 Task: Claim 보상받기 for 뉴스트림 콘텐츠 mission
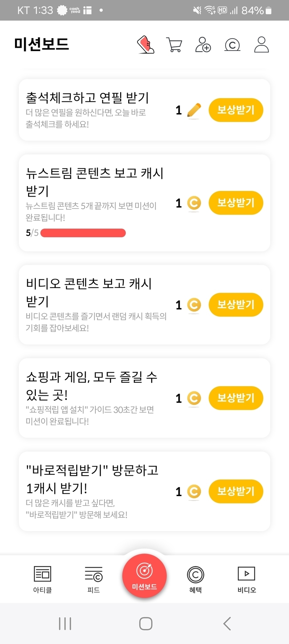pyautogui.click(x=236, y=203)
